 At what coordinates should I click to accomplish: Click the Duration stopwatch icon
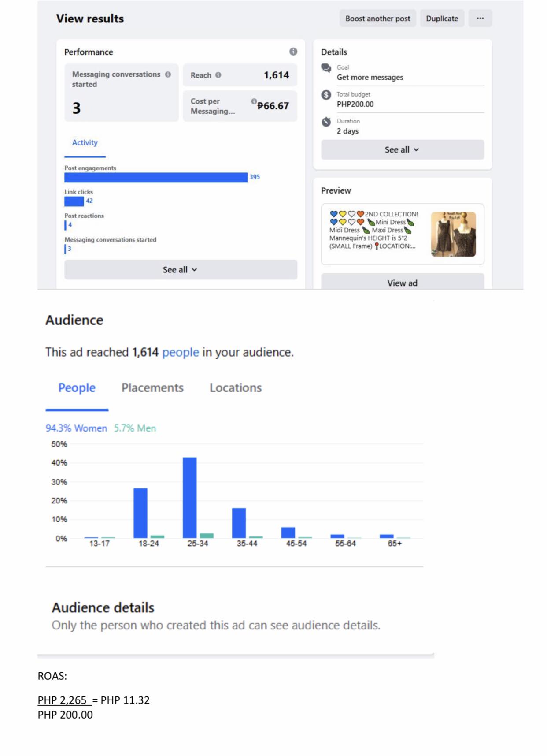pos(326,122)
